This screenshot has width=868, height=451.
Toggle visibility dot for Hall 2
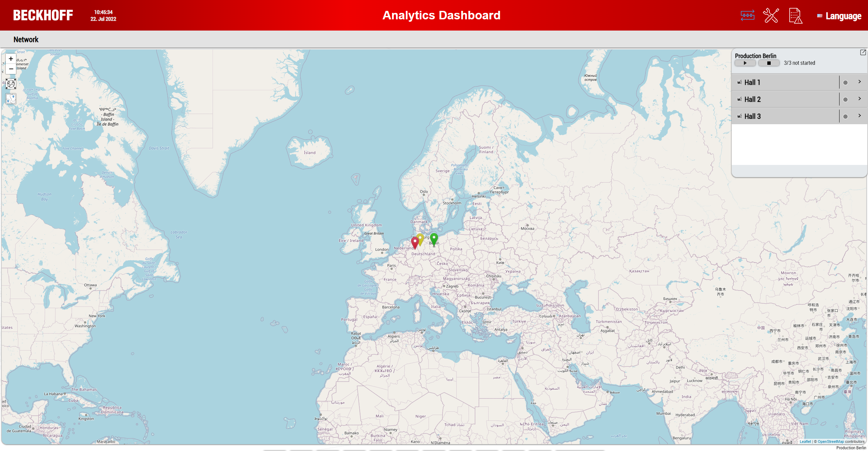pyautogui.click(x=845, y=99)
